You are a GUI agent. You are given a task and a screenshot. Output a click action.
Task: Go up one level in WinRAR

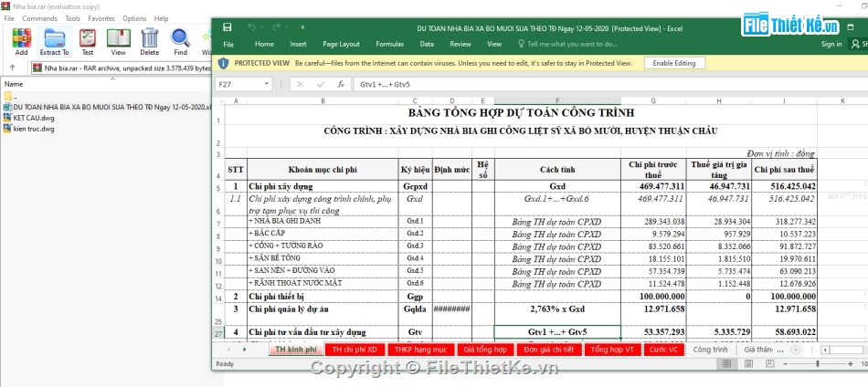click(12, 68)
